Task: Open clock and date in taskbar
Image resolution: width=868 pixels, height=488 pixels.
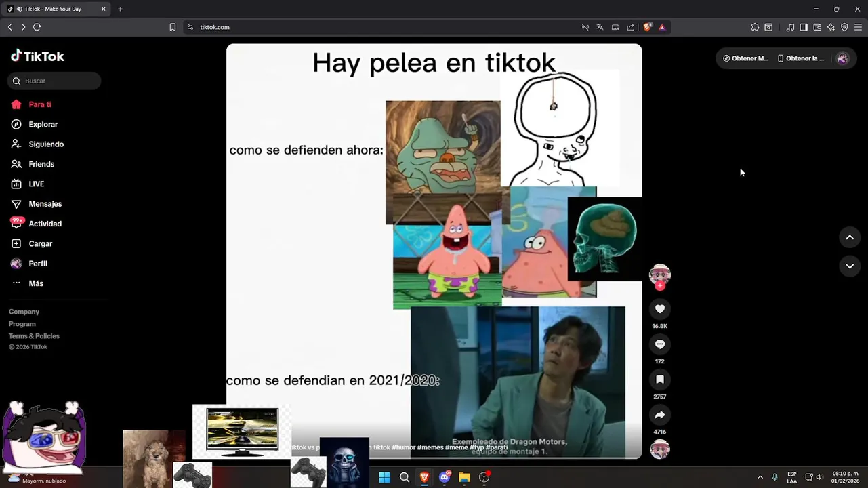Action: click(x=845, y=477)
